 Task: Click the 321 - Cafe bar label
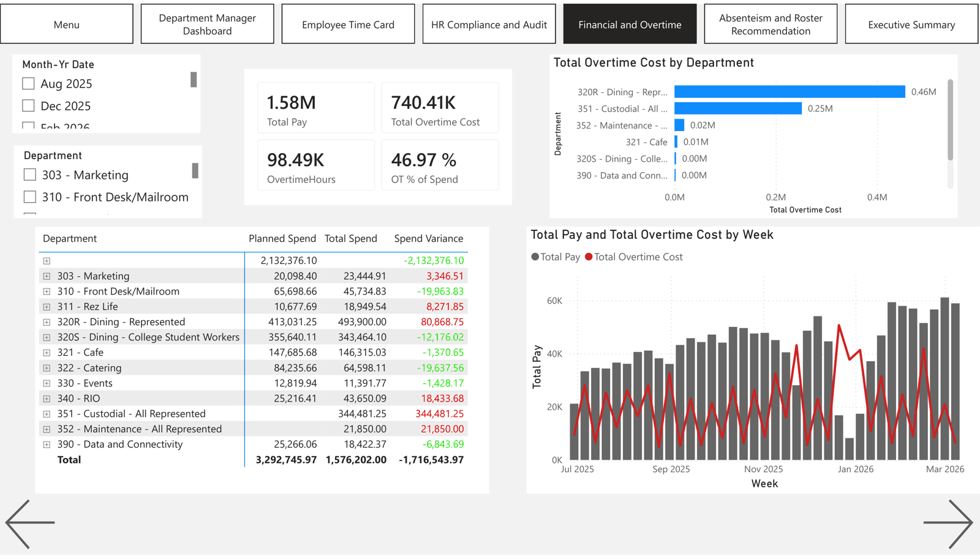coord(647,142)
